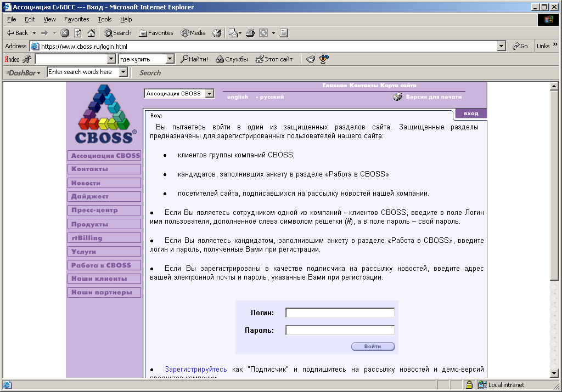This screenshot has height=392, width=562.
Task: Open the Tools menu
Action: coord(105,19)
